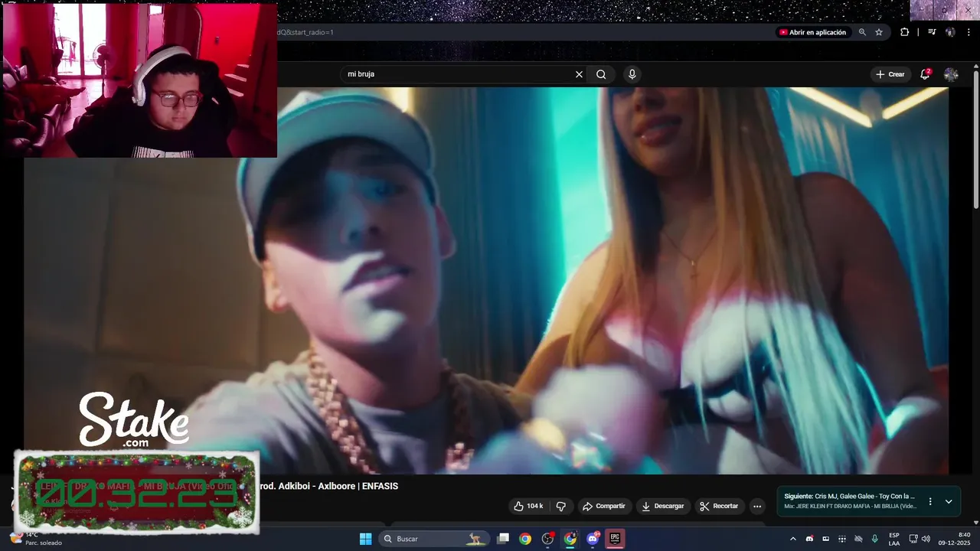
Task: Open more actions ellipsis beside Recortar
Action: point(757,506)
